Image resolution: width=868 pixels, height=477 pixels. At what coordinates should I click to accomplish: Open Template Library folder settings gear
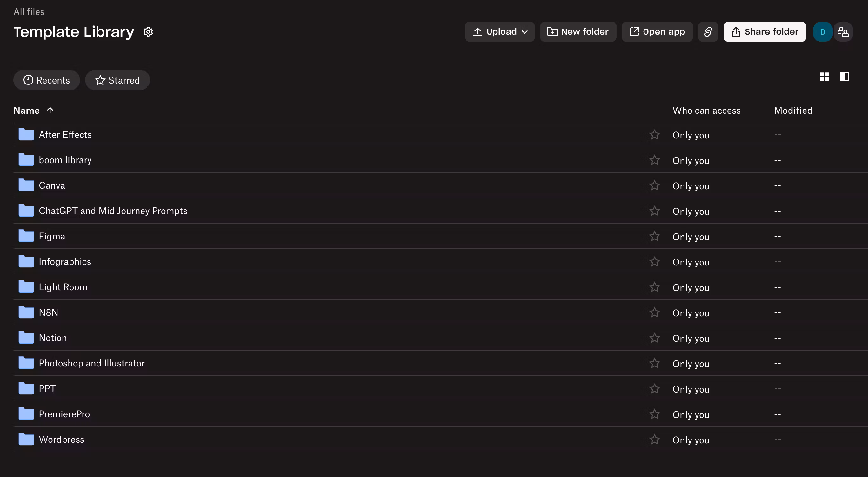pyautogui.click(x=148, y=32)
